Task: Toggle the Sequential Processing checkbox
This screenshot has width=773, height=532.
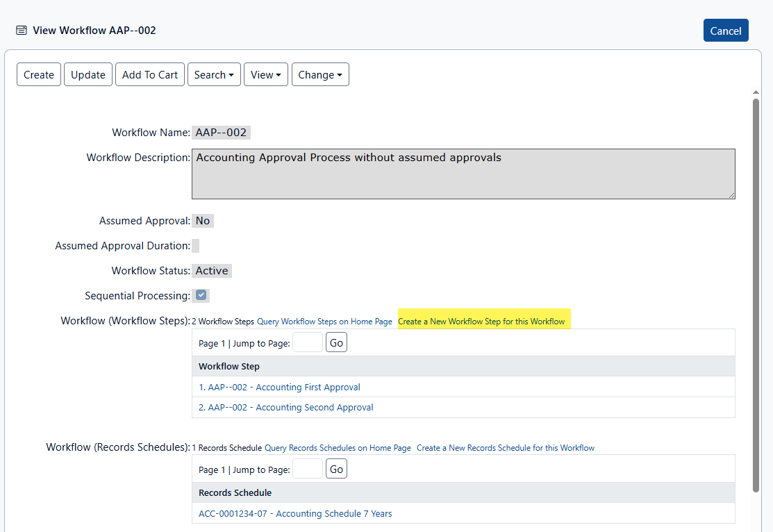Action: click(x=201, y=295)
